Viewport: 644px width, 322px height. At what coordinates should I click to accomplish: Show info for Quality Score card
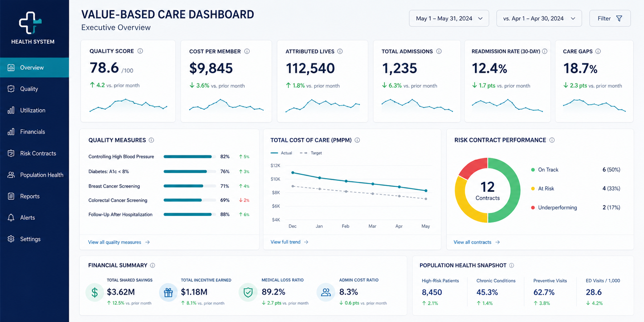pos(140,51)
